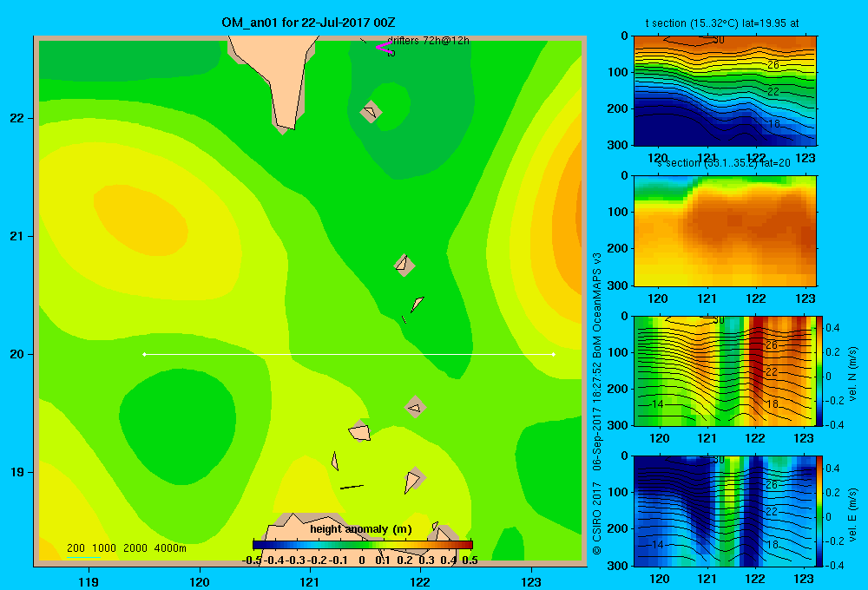Viewport: 868px width, 590px height.
Task: Click the '0.5' tick on the height anomaly colorbar
Action: (x=470, y=560)
